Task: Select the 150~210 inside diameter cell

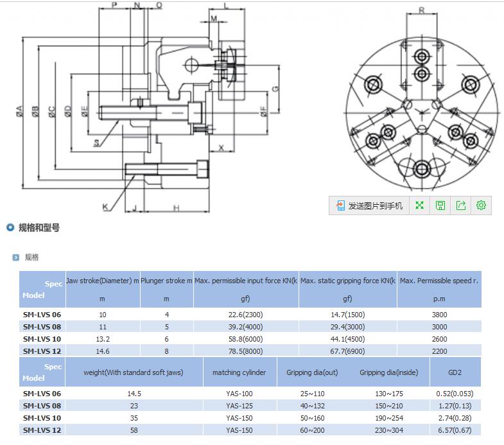Action: tap(389, 406)
